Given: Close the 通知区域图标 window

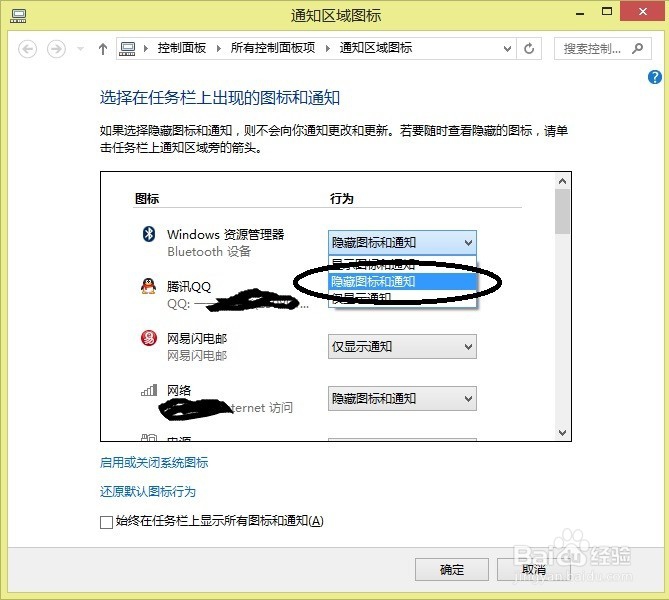Looking at the screenshot, I should click(643, 12).
